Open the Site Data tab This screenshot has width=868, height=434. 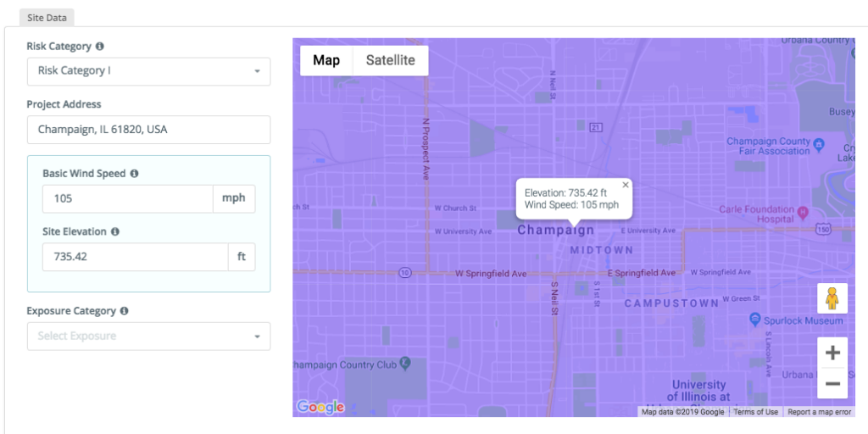(46, 17)
